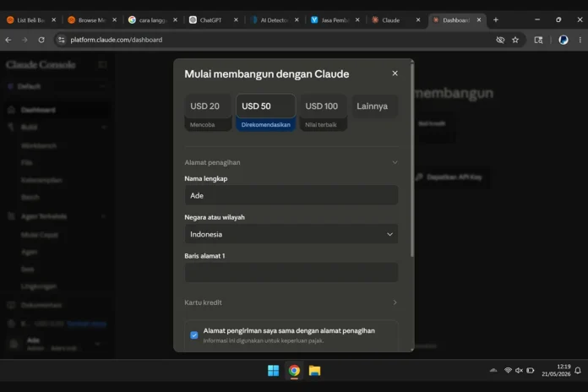Focus the Baris alamat 1 field
Viewport: 588px width, 392px height.
pyautogui.click(x=291, y=272)
